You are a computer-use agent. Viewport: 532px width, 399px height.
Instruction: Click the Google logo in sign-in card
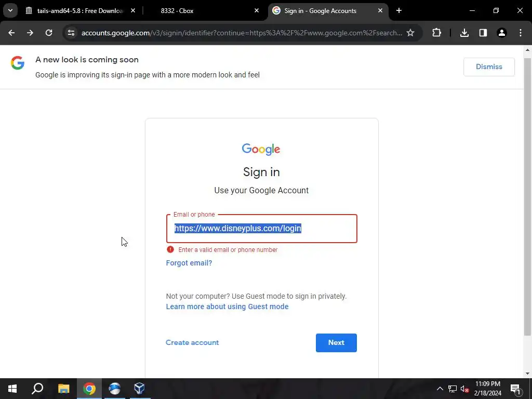click(x=261, y=149)
